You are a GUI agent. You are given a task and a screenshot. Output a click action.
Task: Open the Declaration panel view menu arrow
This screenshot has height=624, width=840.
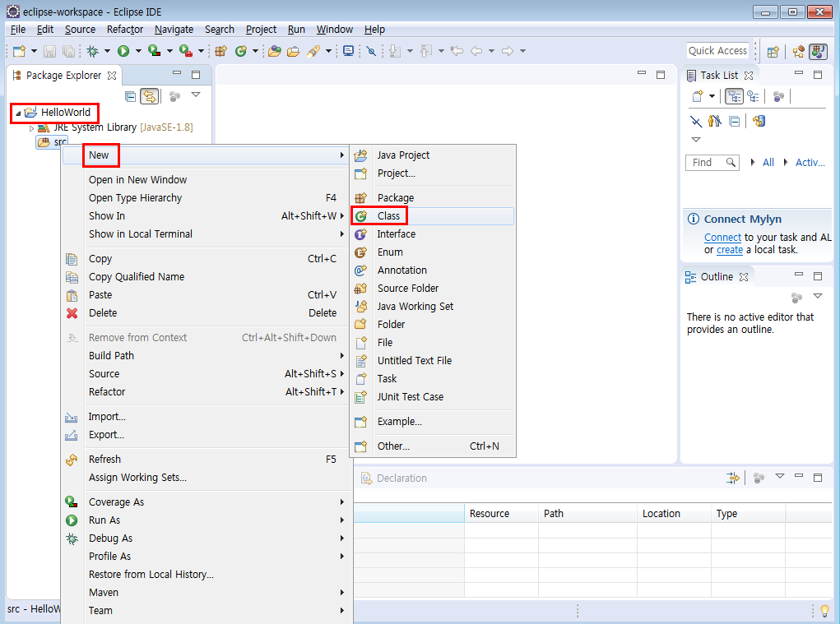[x=780, y=476]
